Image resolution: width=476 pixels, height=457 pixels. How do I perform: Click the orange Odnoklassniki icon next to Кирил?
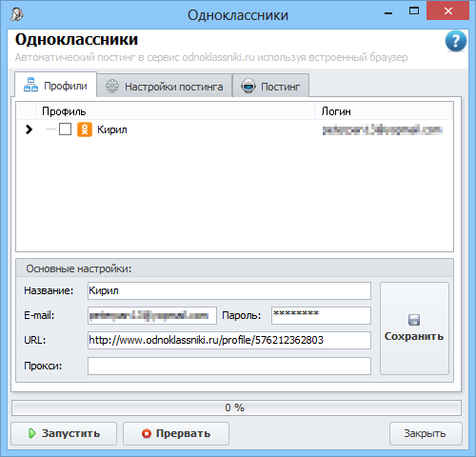tap(85, 129)
